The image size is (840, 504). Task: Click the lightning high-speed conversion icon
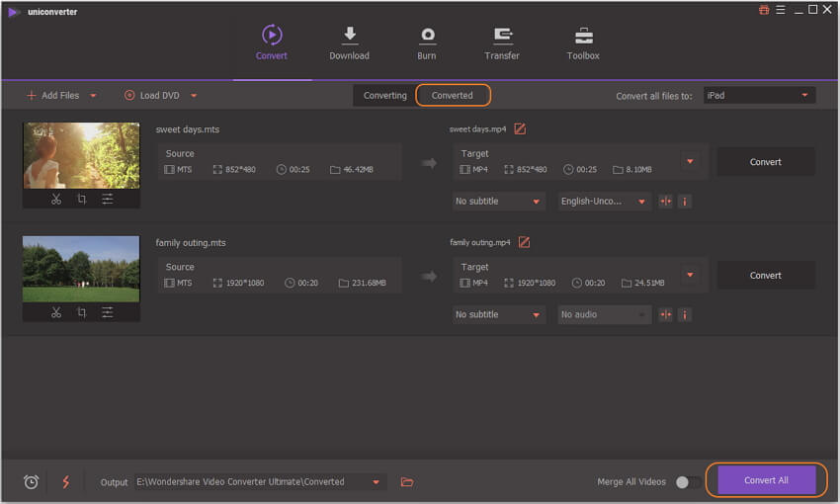click(x=66, y=482)
